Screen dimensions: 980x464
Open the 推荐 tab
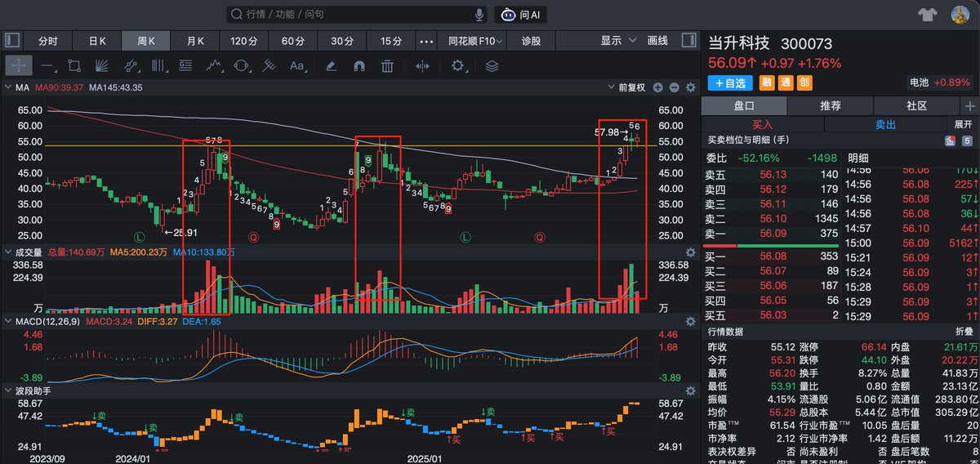[831, 105]
